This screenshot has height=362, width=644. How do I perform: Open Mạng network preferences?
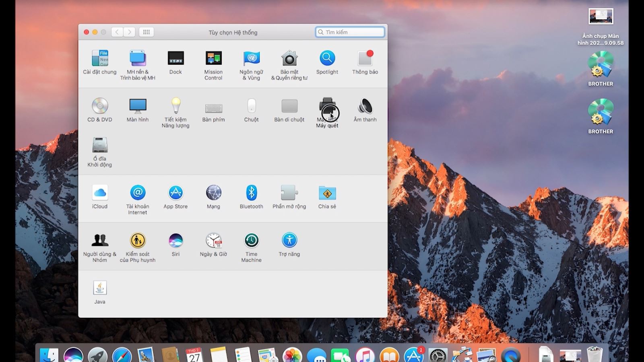tap(213, 193)
